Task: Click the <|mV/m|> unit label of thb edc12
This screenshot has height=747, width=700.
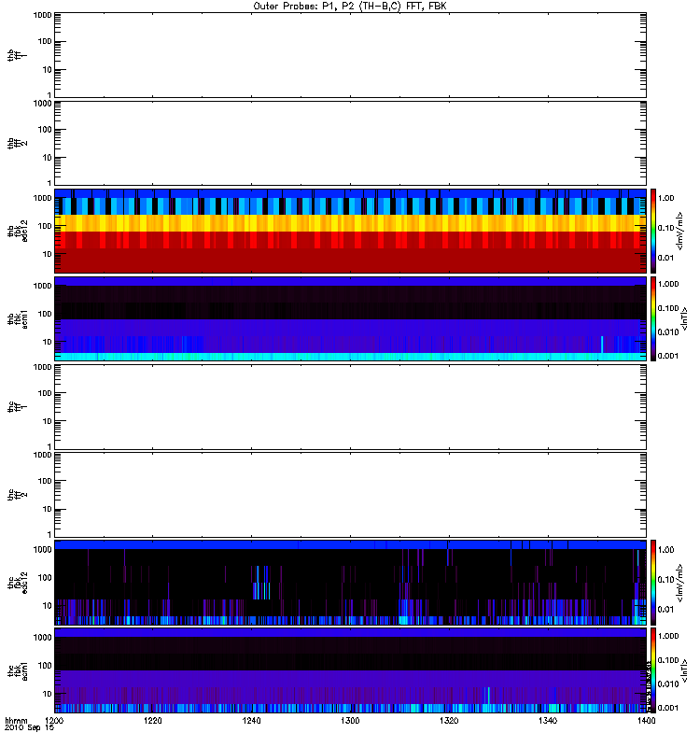Action: [679, 231]
